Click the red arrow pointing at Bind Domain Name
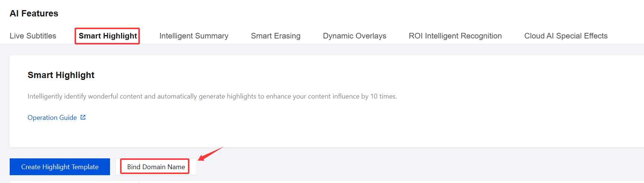The width and height of the screenshot is (644, 183). pos(210,153)
